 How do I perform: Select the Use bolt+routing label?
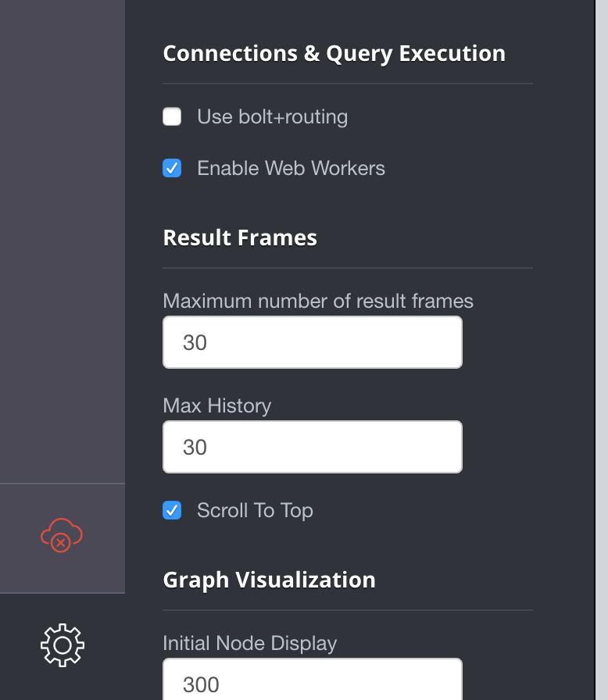[x=272, y=117]
